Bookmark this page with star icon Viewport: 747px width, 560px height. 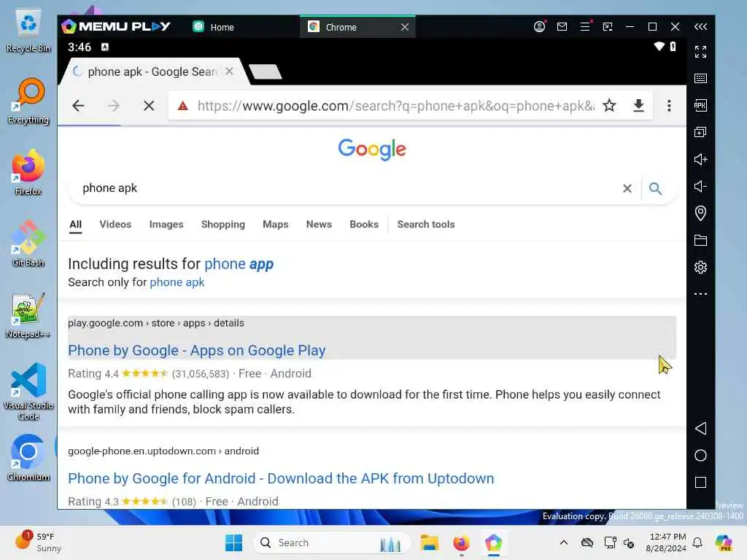click(x=609, y=105)
